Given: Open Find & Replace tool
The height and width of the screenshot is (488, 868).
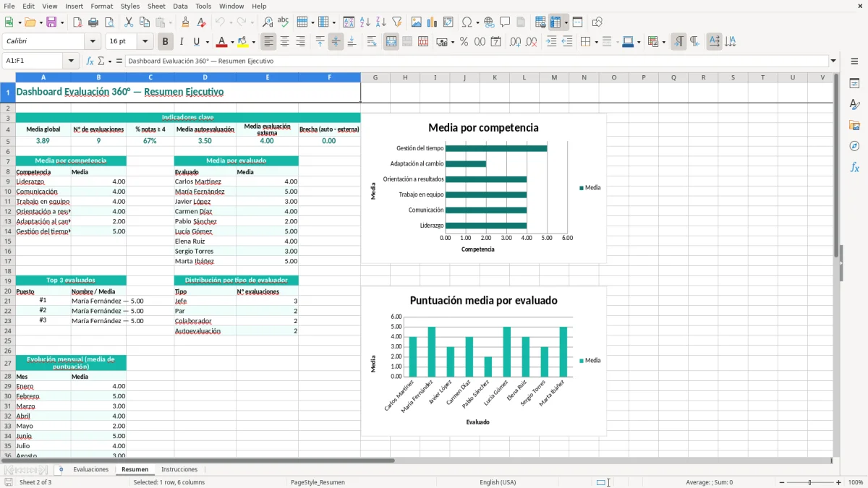Looking at the screenshot, I should pyautogui.click(x=268, y=22).
